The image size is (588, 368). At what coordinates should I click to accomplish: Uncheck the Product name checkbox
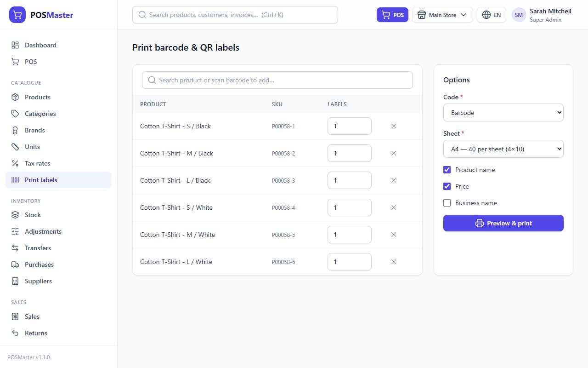447,170
